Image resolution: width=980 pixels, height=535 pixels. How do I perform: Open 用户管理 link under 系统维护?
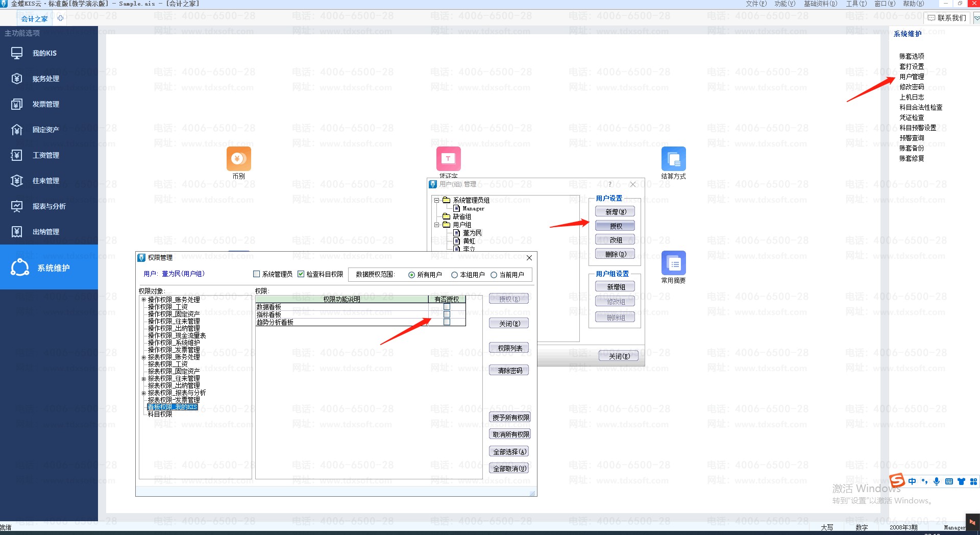(x=912, y=77)
